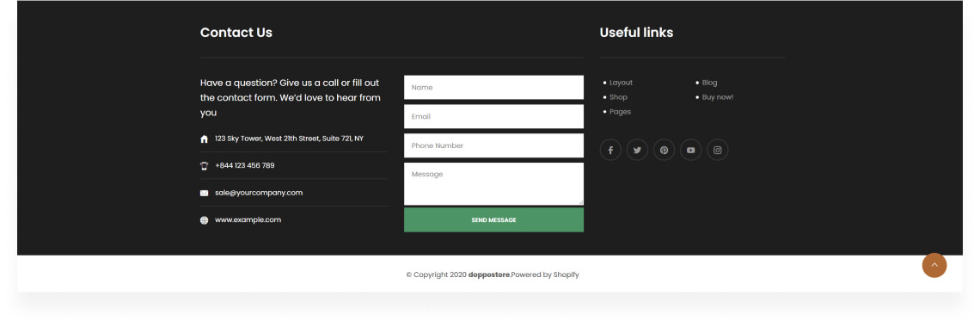Click the globe icon beside www.example.com
Screen dimensions: 980x327
pos(204,220)
